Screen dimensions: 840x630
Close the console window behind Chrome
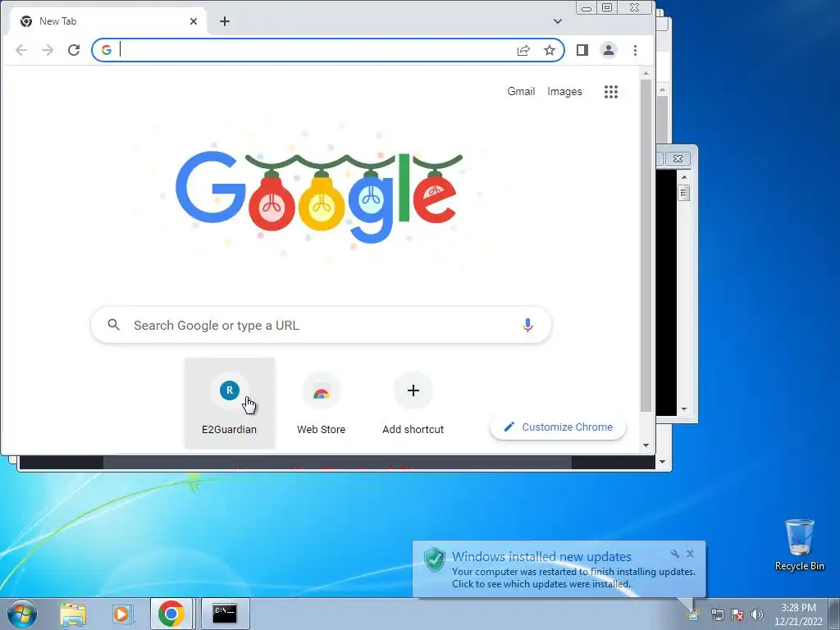click(x=678, y=158)
